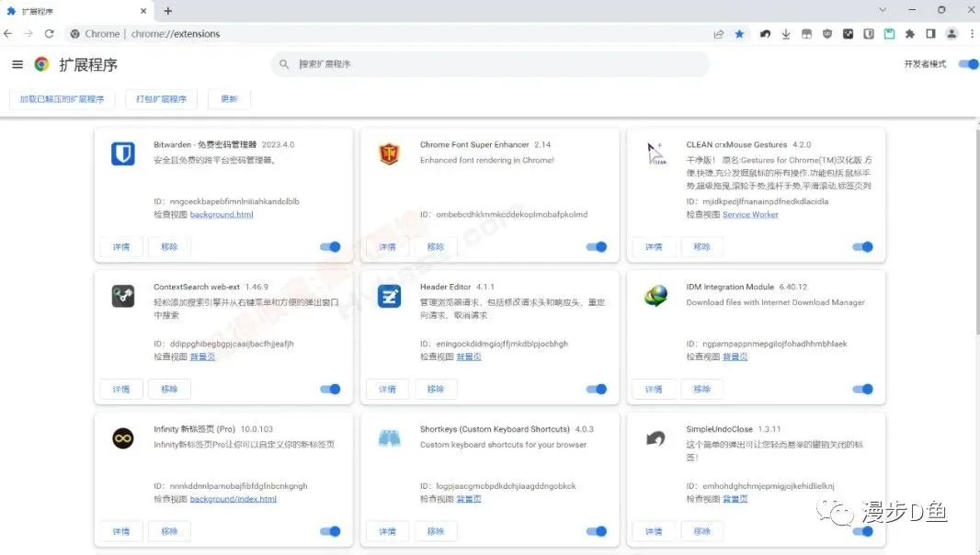This screenshot has height=555, width=980.
Task: Reload the page with refresh icon
Action: [50, 34]
